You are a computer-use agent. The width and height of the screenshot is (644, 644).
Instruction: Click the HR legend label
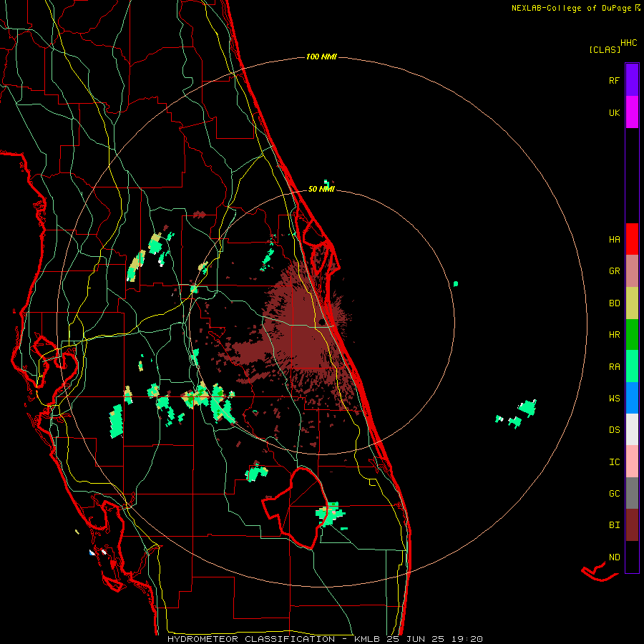(614, 335)
